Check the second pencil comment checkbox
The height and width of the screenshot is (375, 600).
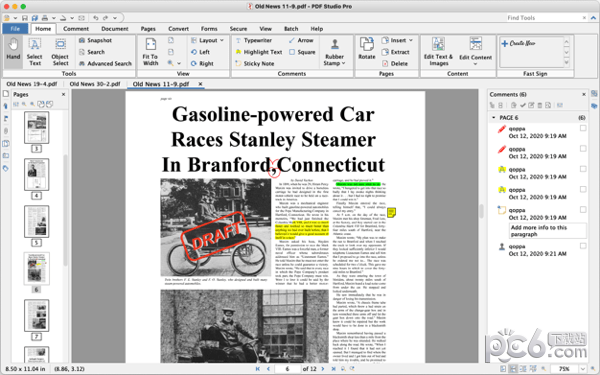pyautogui.click(x=583, y=148)
